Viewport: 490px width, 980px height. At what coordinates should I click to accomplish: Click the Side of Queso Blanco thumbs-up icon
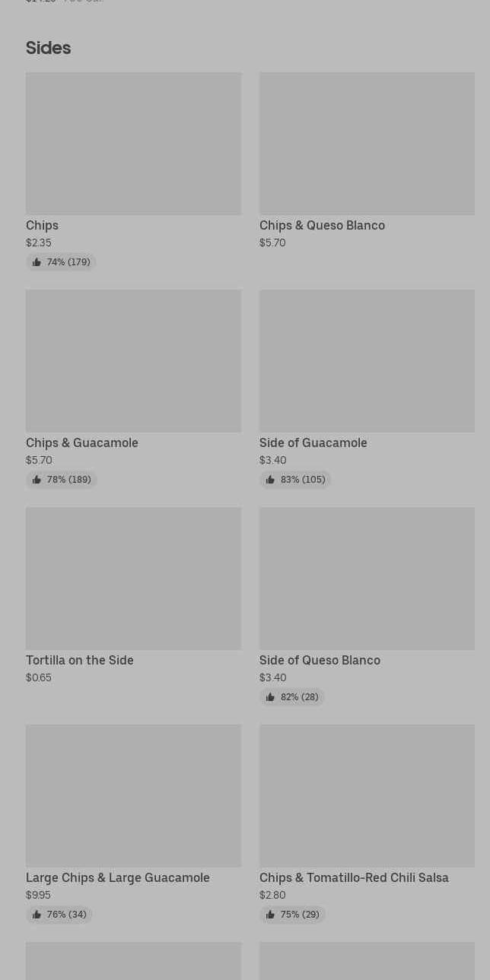point(270,697)
